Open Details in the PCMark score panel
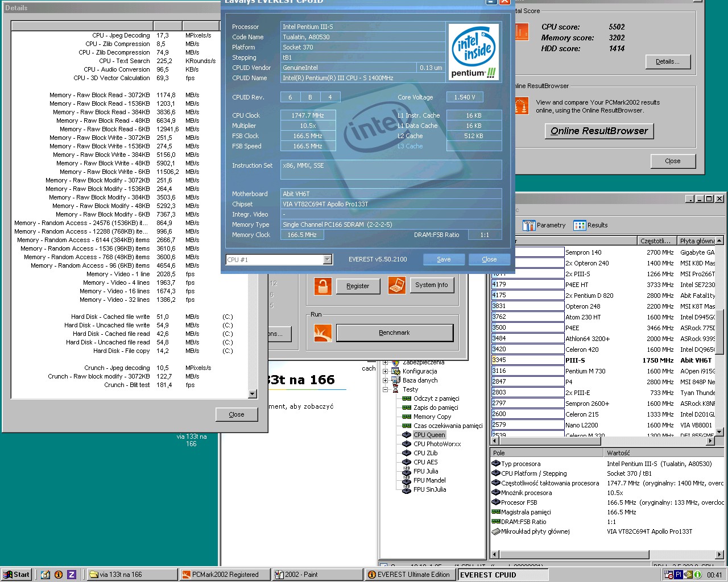728x582 pixels. (668, 61)
